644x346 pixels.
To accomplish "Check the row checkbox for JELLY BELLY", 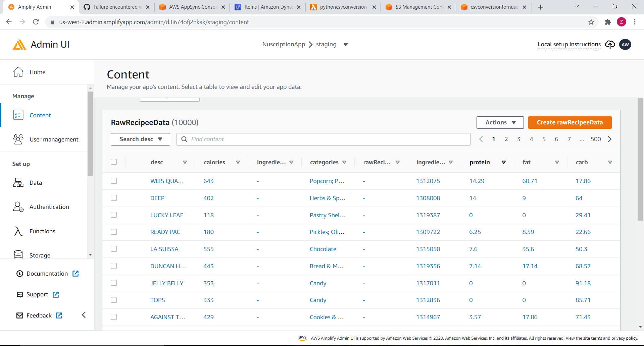I will (x=114, y=283).
